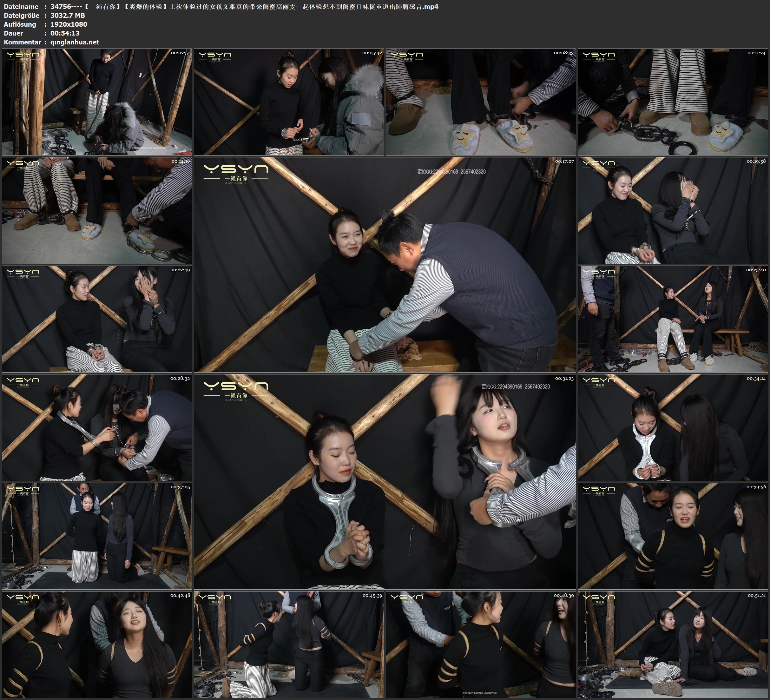Open the frame at 00:05:42
This screenshot has height=700, width=770.
pos(289,102)
